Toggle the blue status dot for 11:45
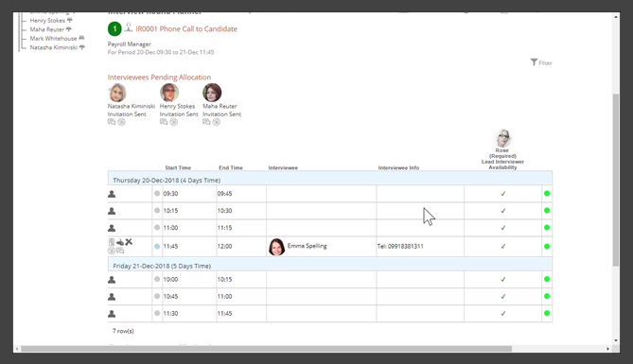Viewport: 633px width, 364px height. click(157, 246)
